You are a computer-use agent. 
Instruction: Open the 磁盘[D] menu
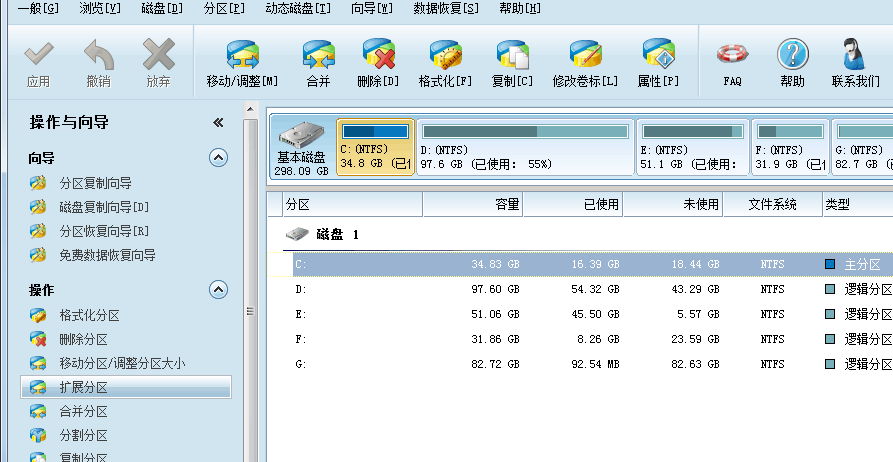pyautogui.click(x=162, y=9)
